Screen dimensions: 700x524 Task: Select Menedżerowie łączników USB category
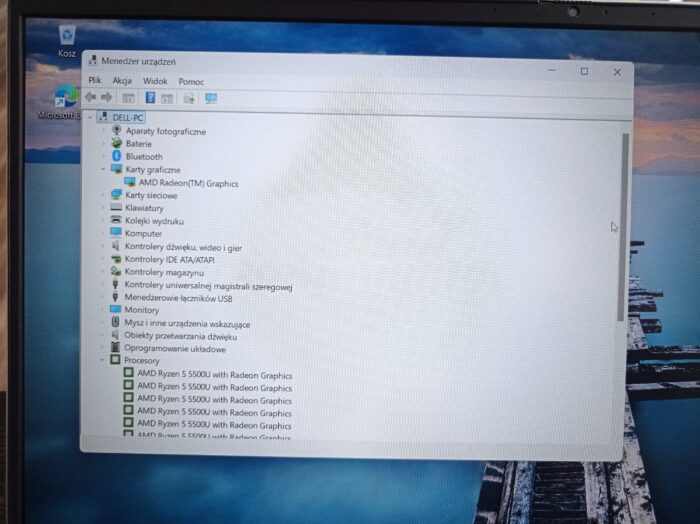pos(178,298)
